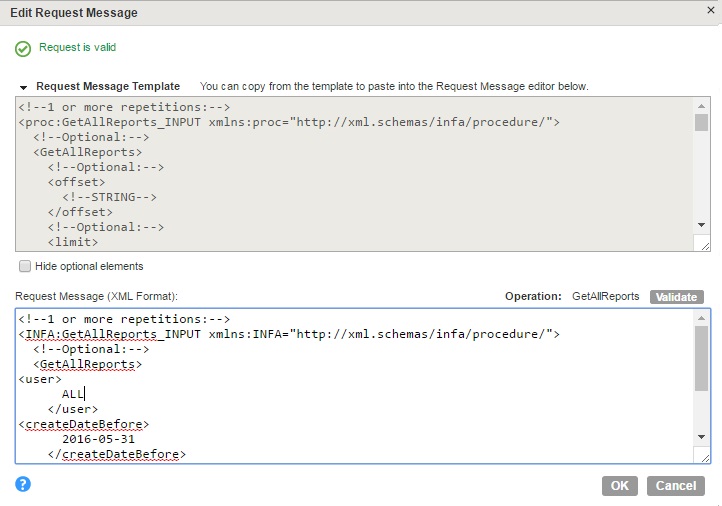The image size is (722, 506).
Task: Close the Edit Request Message dialog
Action: [x=710, y=10]
